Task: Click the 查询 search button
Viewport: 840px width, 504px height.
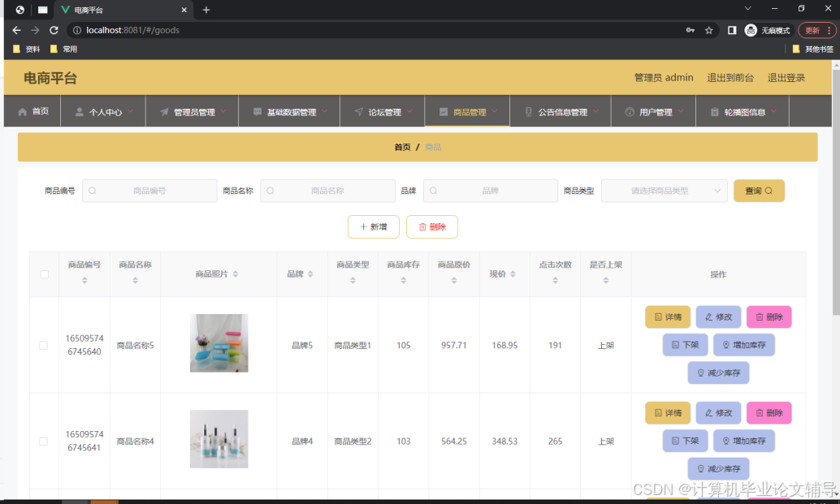Action: [x=759, y=191]
